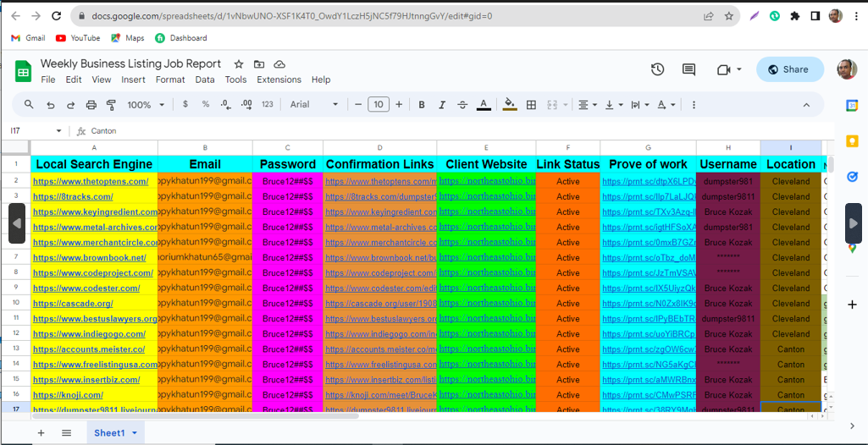
Task: Undo the last action
Action: [50, 104]
